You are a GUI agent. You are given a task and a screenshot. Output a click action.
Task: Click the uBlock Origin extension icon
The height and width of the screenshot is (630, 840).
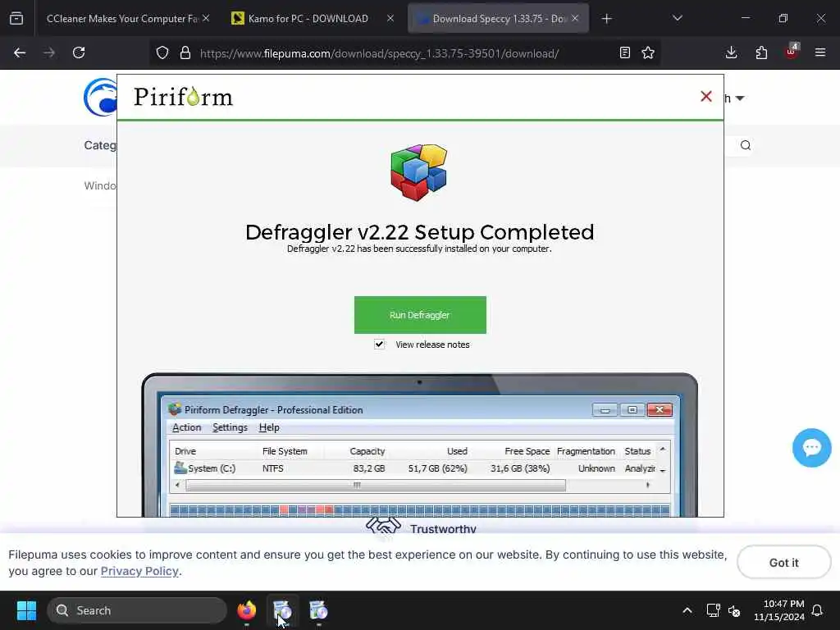tap(792, 52)
